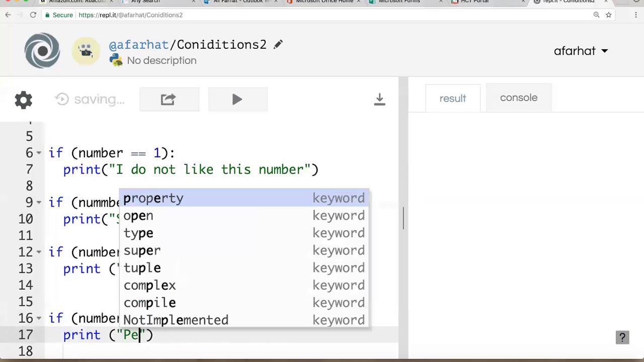The image size is (644, 362).
Task: Open the help question mark button
Action: coord(622,337)
